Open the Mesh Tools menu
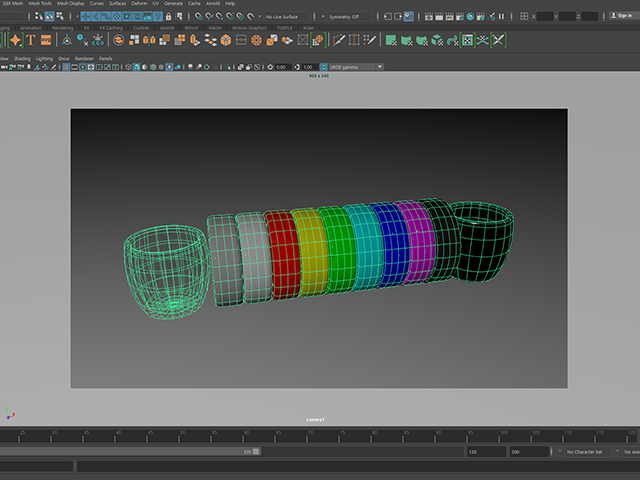 [x=40, y=3]
